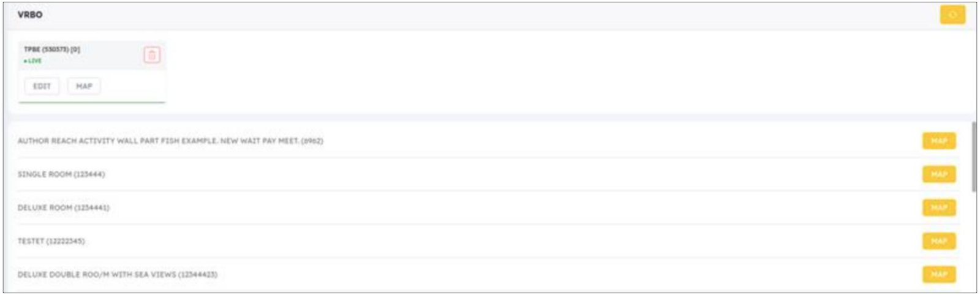Map the Deluxe Room (1234441) entry

[939, 208]
